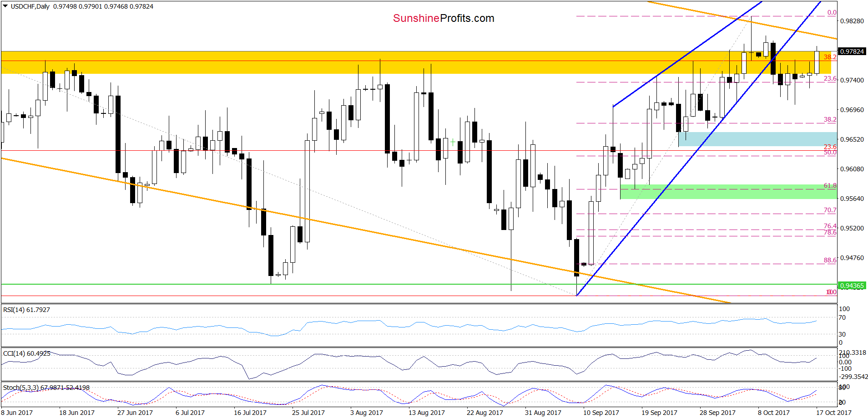Click the 70.7 Fibonacci level label

[830, 210]
